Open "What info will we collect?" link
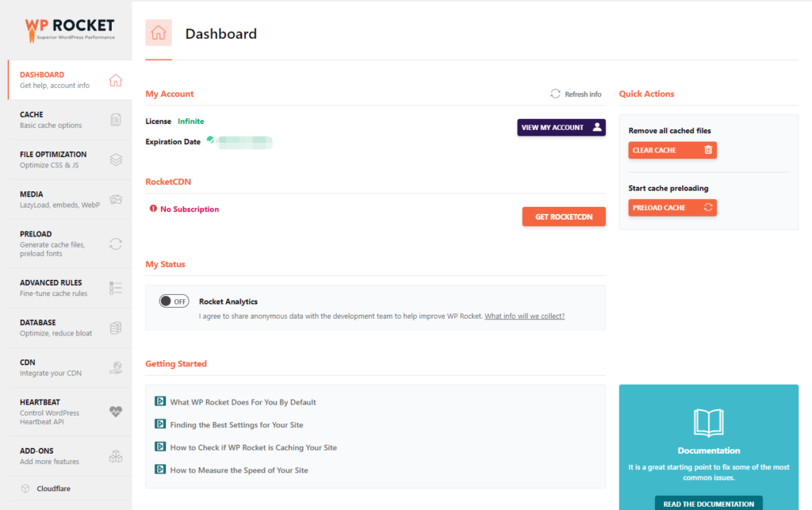The height and width of the screenshot is (510, 812). point(524,316)
